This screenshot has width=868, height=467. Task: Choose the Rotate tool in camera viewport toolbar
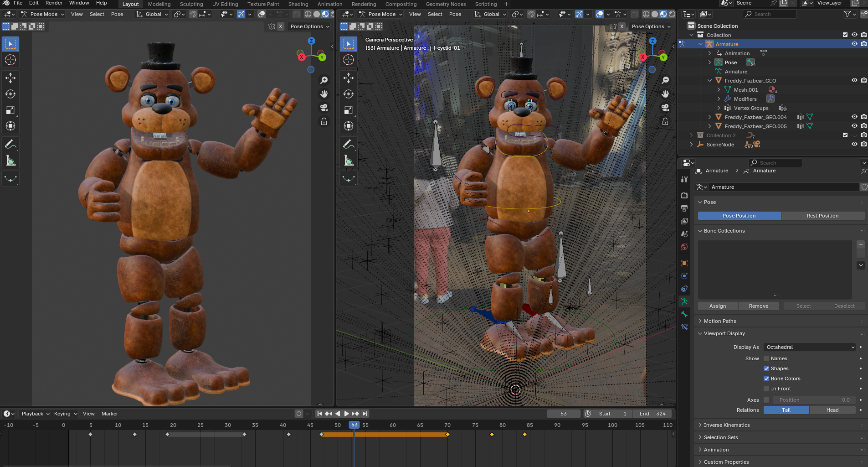click(x=349, y=94)
